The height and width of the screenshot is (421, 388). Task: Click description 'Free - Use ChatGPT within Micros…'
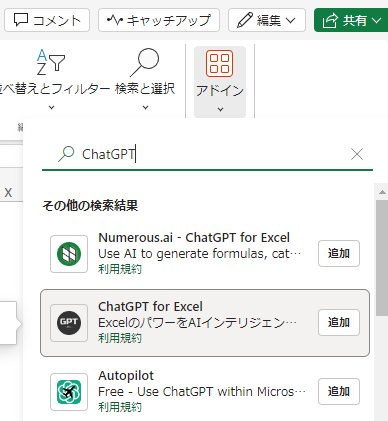202,392
